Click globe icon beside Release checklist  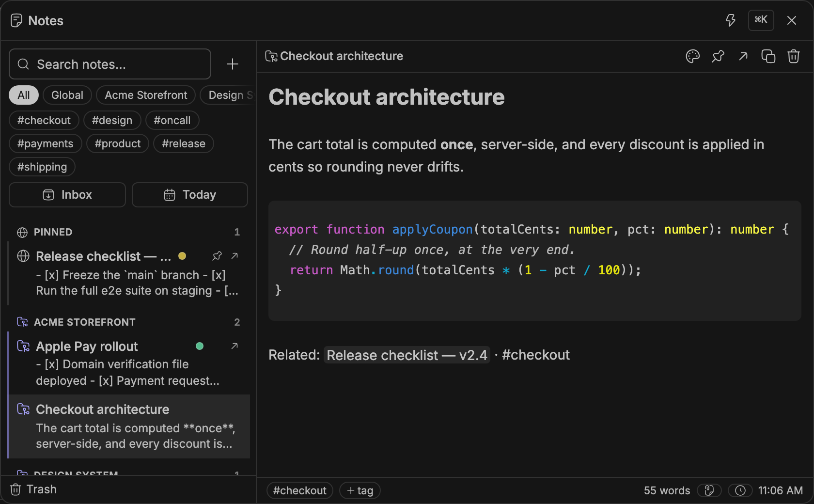tap(23, 256)
